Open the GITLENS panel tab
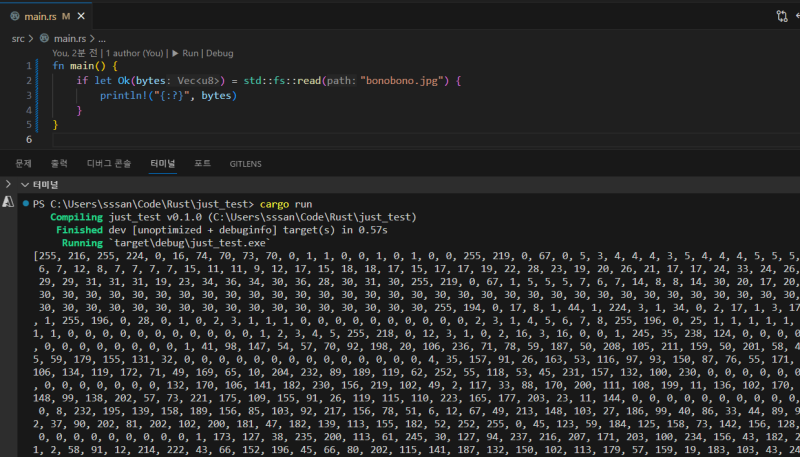The width and height of the screenshot is (800, 457). pyautogui.click(x=246, y=162)
